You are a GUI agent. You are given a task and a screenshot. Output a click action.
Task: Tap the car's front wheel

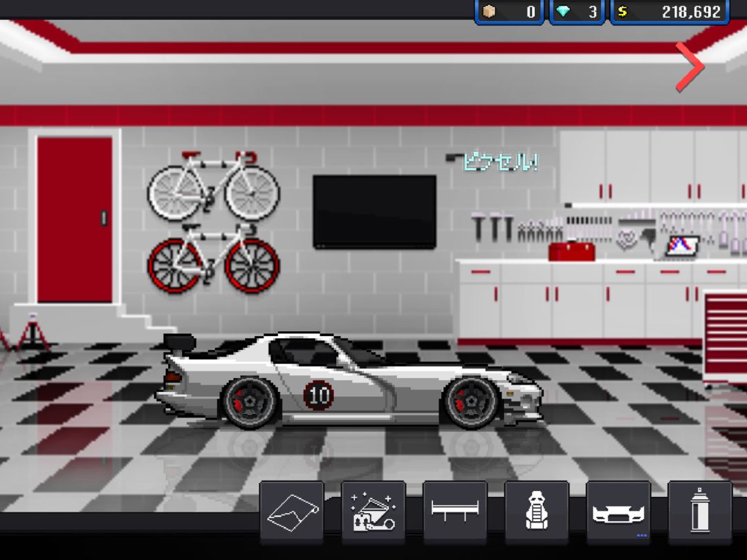[x=471, y=402]
